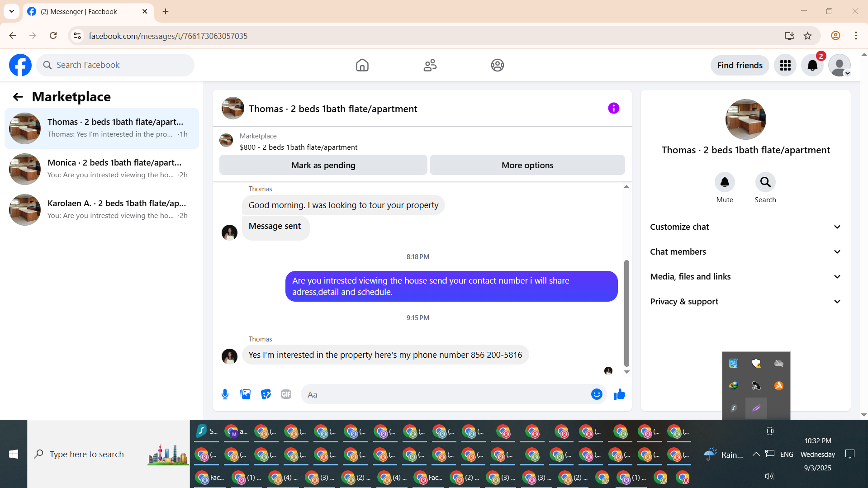Click Thomas chat header title

pos(333,109)
